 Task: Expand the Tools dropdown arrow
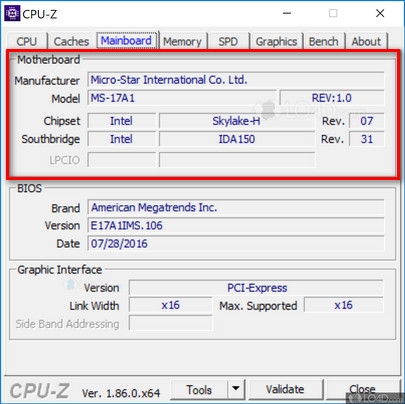236,389
